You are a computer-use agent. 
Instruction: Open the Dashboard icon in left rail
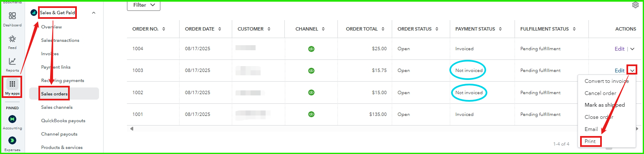[x=12, y=16]
